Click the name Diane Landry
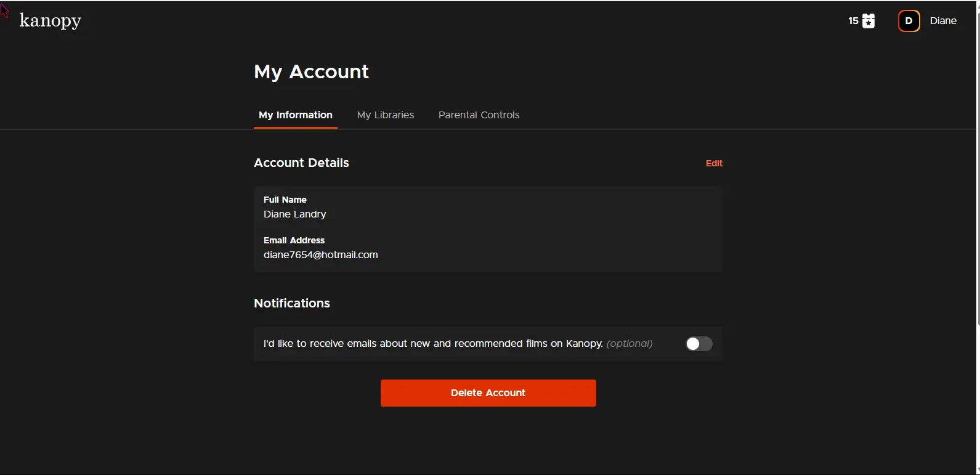980x475 pixels. click(295, 214)
